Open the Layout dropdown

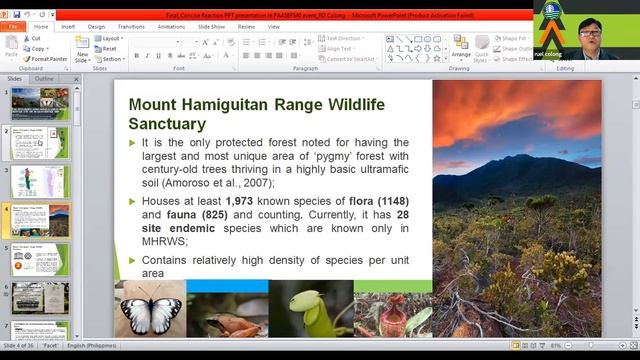109,38
